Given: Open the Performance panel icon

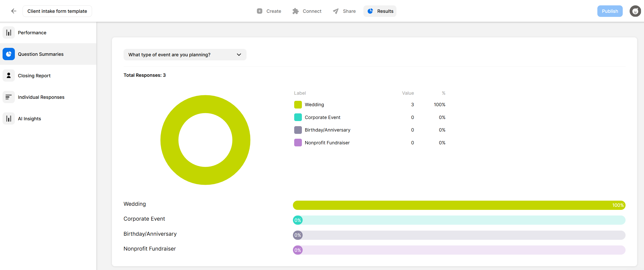Looking at the screenshot, I should pos(9,33).
